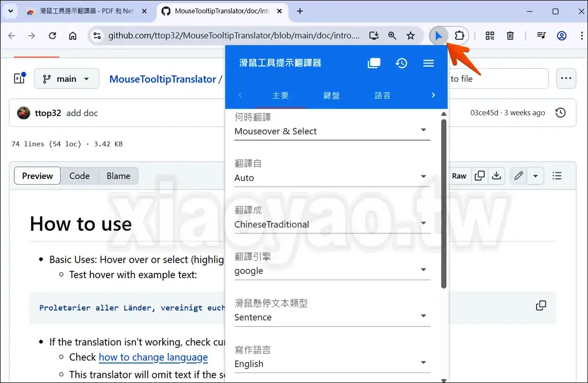This screenshot has height=383, width=588.
Task: Open a new browser tab
Action: [x=300, y=11]
